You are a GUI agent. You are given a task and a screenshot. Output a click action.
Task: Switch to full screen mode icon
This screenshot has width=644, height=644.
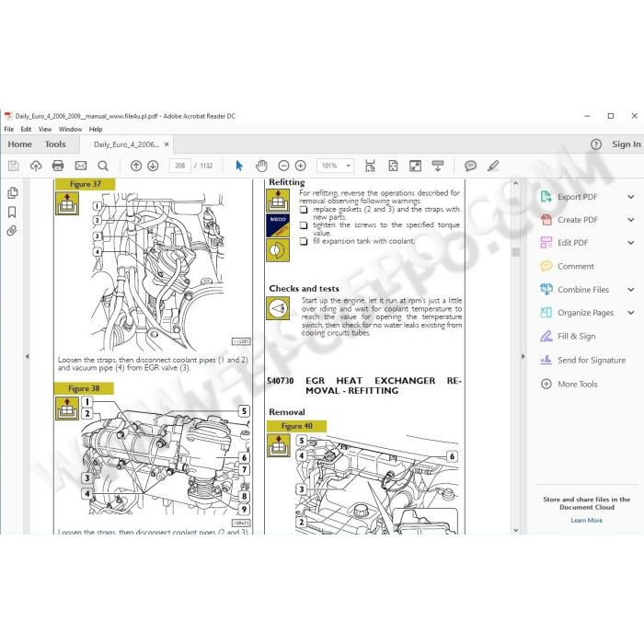click(415, 166)
